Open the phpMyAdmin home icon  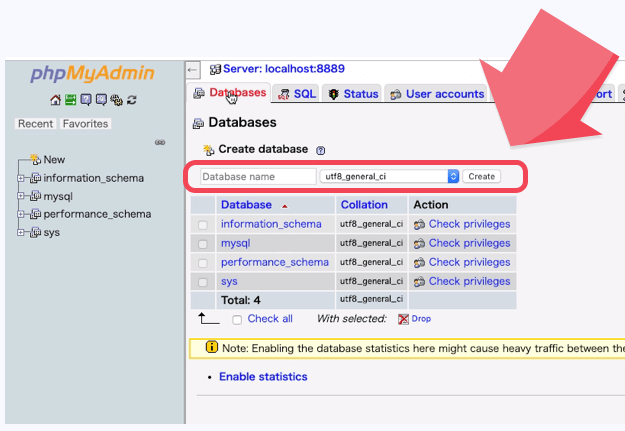(55, 100)
